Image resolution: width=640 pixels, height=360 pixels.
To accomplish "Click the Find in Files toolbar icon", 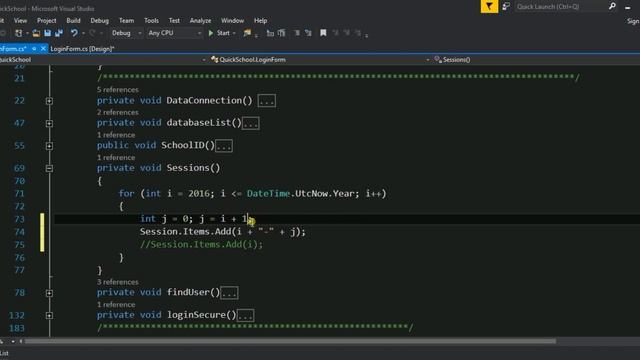I will 247,33.
